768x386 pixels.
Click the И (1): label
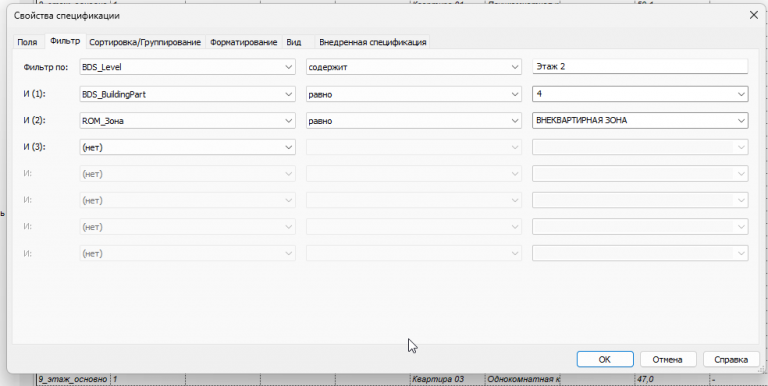pos(34,94)
